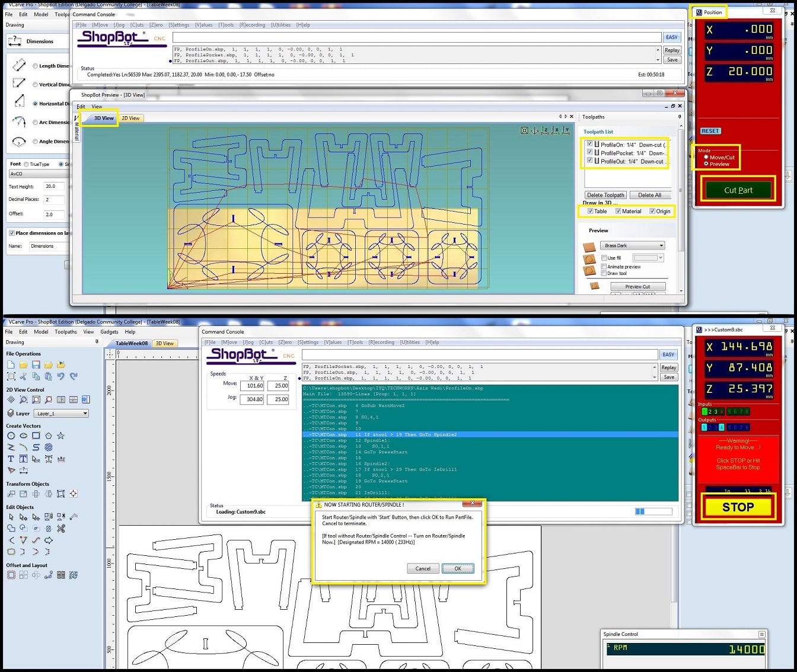This screenshot has height=672, width=797.
Task: Choose the Draw Rectangle tool
Action: pos(36,436)
